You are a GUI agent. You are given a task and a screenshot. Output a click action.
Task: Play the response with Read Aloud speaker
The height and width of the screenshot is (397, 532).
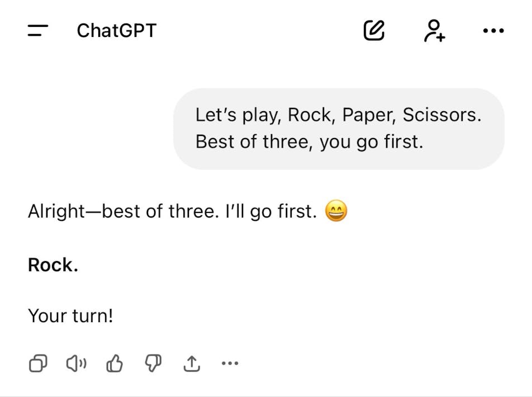tap(76, 364)
